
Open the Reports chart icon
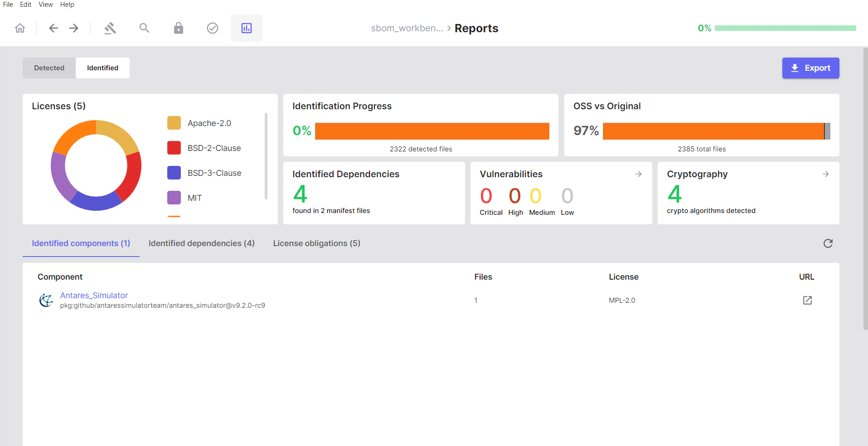pyautogui.click(x=247, y=28)
